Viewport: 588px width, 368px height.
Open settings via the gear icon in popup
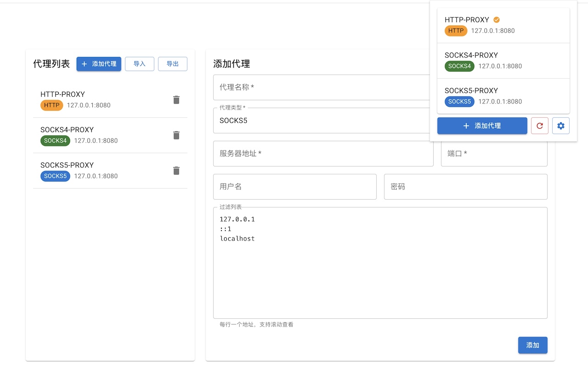point(560,126)
